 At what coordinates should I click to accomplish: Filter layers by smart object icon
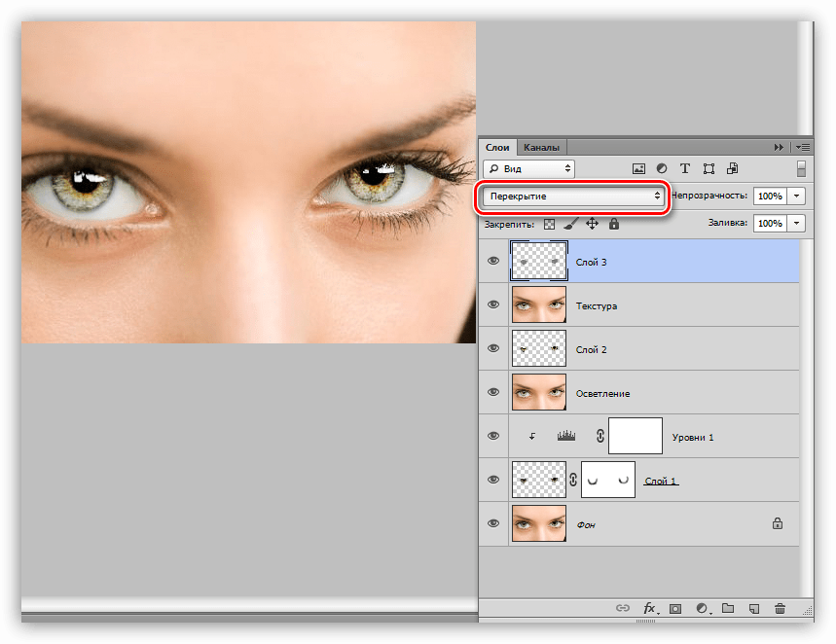(x=732, y=168)
